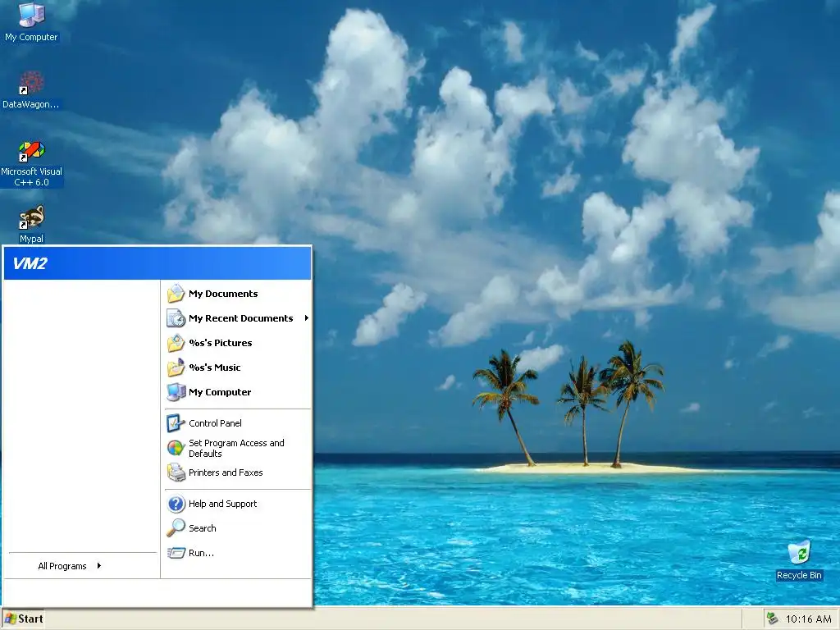Click Set Program Access and Defaults icon
Viewport: 840px width, 630px height.
click(x=176, y=448)
